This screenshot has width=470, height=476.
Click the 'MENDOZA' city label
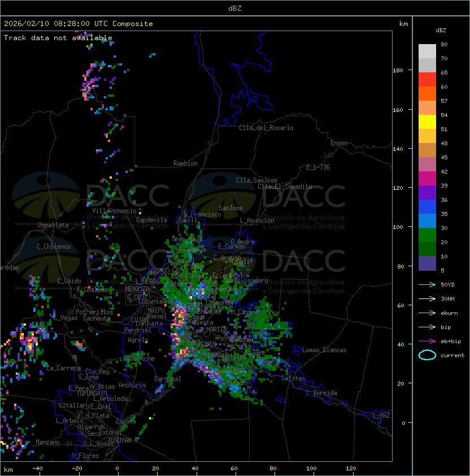(x=137, y=289)
